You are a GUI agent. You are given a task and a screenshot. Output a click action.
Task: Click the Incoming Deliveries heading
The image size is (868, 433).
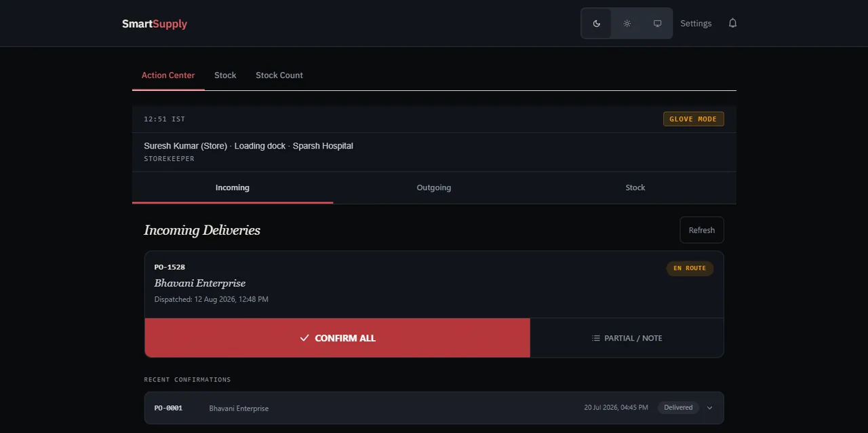tap(202, 230)
